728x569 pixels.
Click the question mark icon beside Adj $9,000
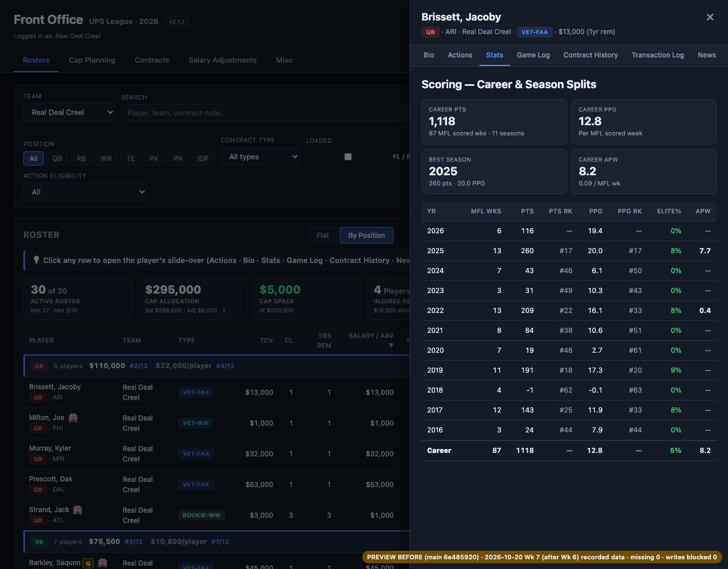click(x=224, y=311)
